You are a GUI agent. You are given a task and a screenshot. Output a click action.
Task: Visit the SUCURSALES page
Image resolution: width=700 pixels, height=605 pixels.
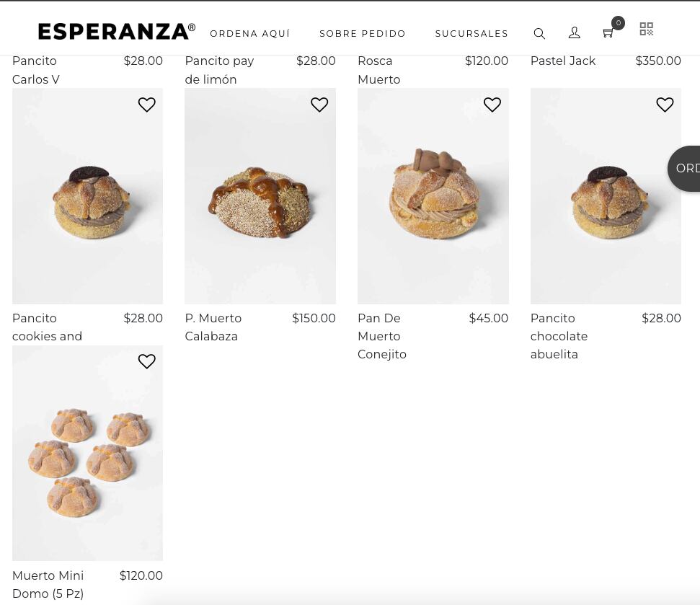471,33
